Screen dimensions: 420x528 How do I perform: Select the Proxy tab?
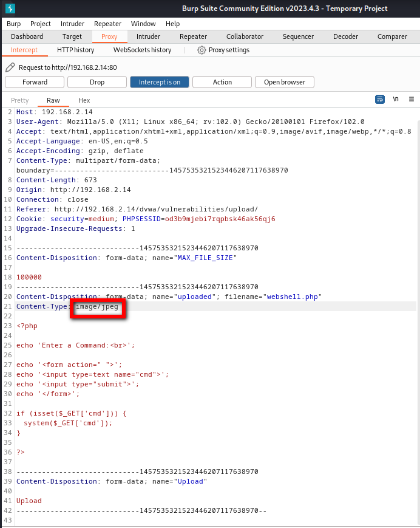click(109, 36)
